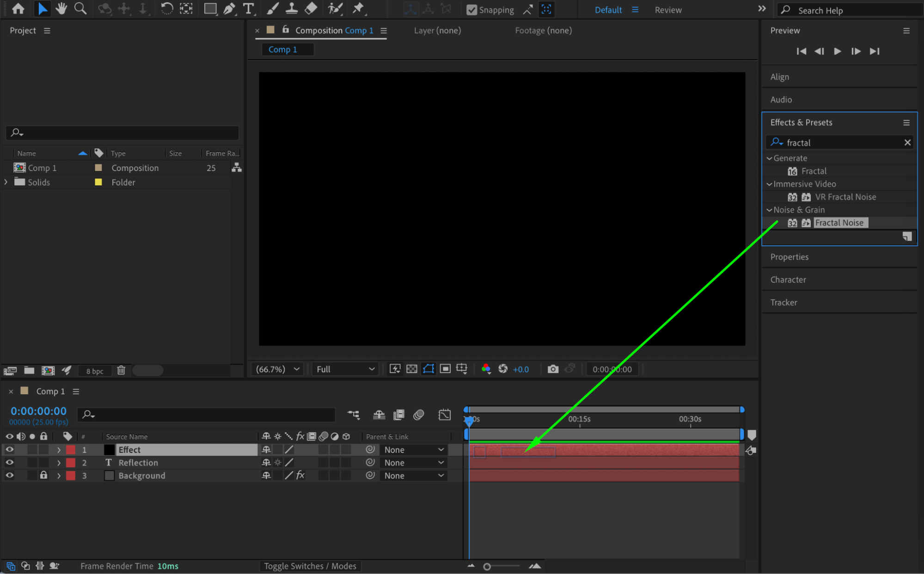Unlock the Background layer
This screenshot has width=924, height=574.
click(43, 475)
